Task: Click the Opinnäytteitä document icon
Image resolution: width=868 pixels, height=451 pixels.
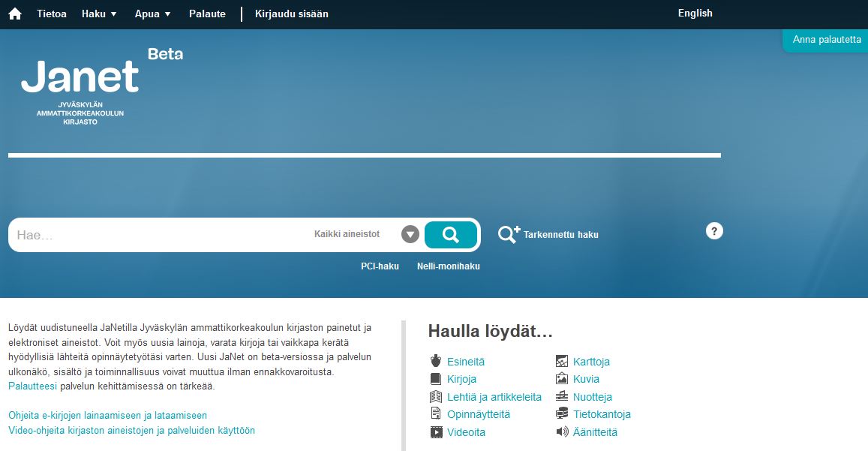Action: pos(436,414)
